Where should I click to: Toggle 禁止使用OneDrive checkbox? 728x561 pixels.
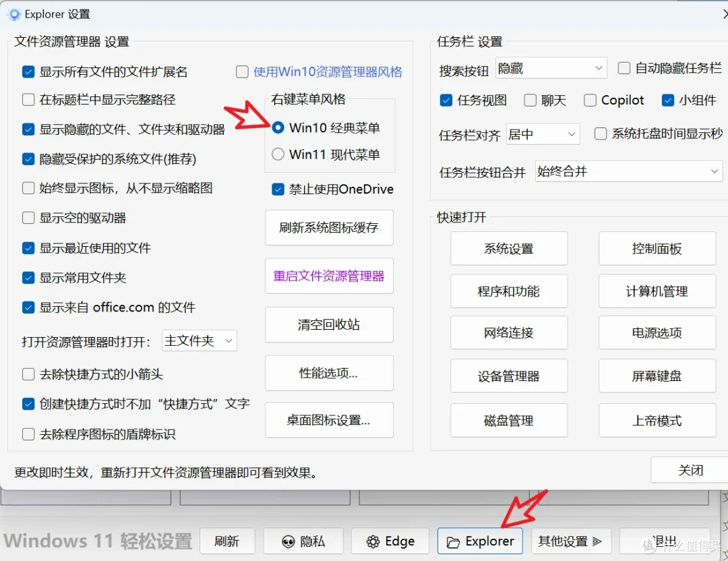pyautogui.click(x=278, y=189)
